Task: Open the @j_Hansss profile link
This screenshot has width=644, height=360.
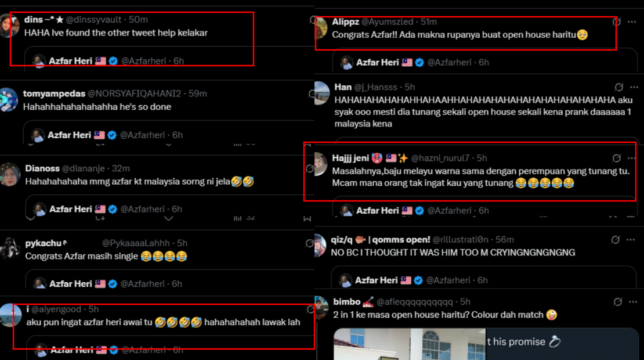Action: (376, 87)
